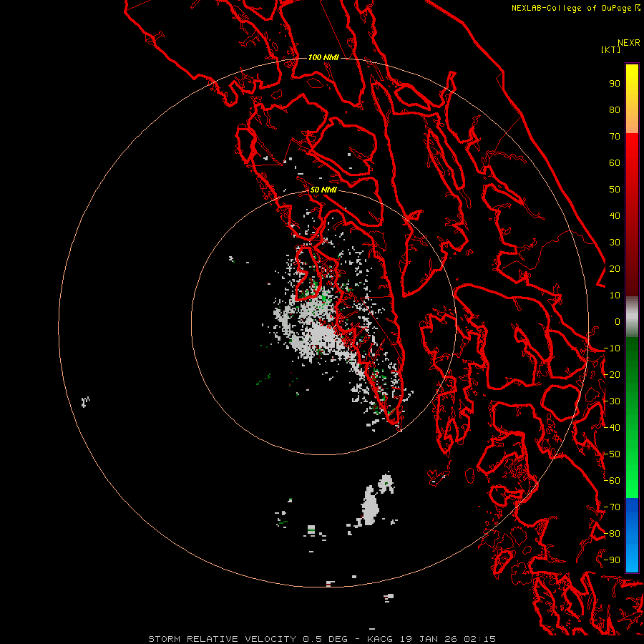Click the 02:15 time in the caption
Image resolution: width=644 pixels, height=644 pixels.
click(x=479, y=639)
